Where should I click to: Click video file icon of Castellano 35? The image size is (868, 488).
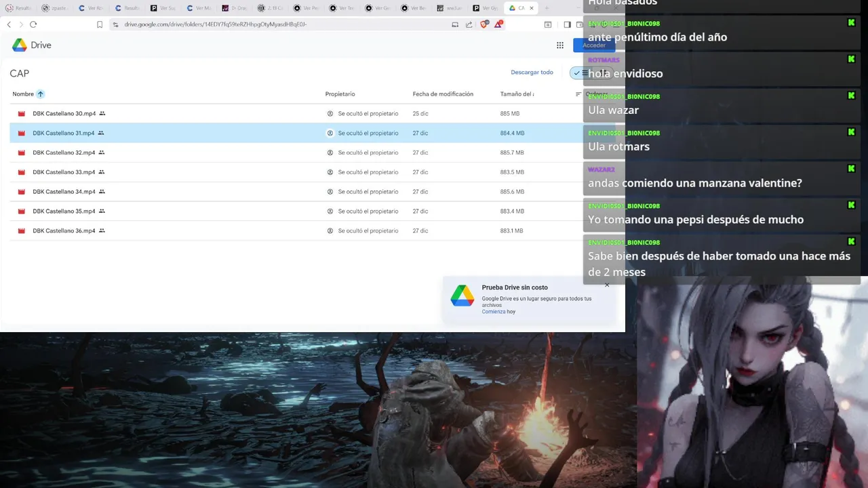[22, 211]
